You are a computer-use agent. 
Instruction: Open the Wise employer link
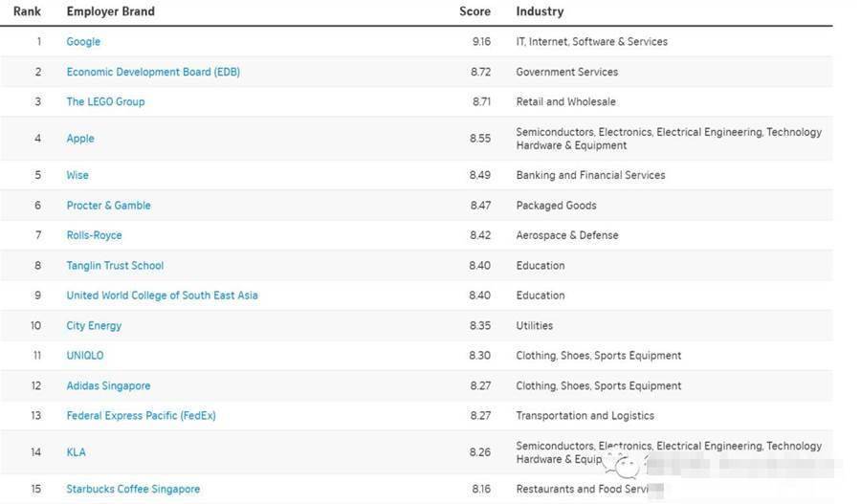pos(77,175)
